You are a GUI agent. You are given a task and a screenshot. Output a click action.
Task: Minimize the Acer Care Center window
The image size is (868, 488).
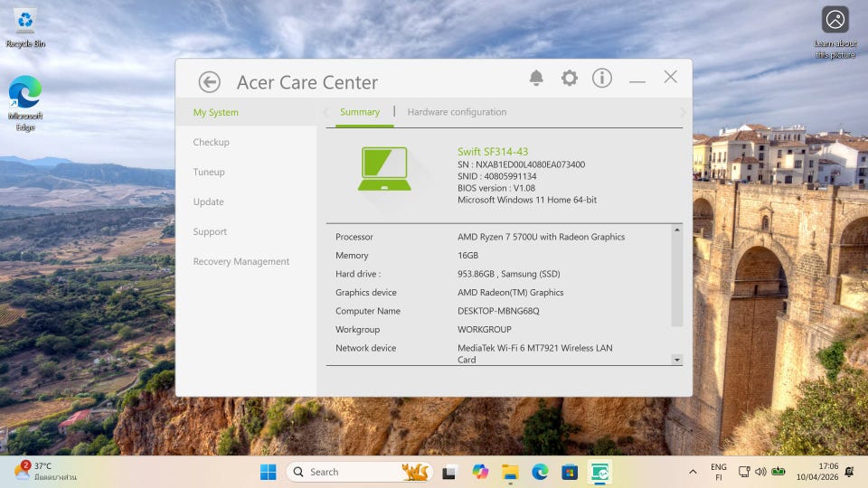(637, 81)
